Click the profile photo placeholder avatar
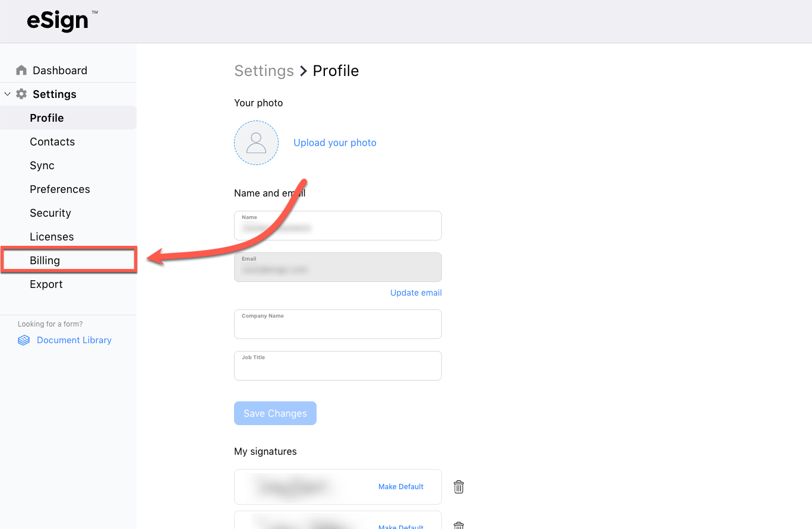This screenshot has height=529, width=812. (256, 143)
